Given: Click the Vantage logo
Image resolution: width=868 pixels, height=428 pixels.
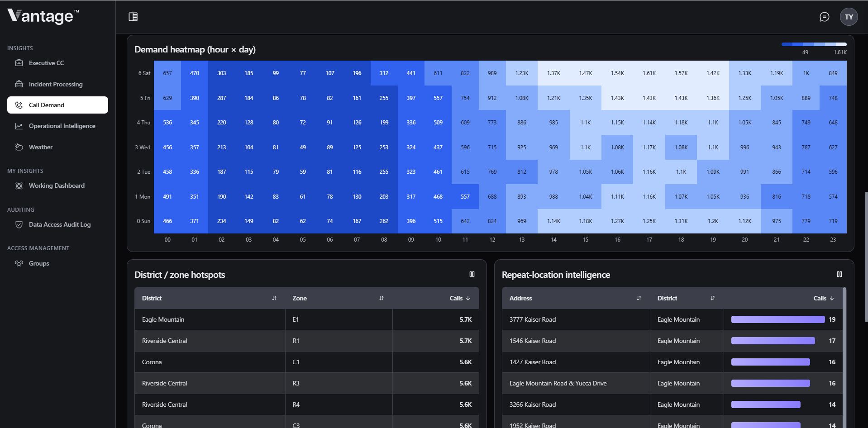Looking at the screenshot, I should (43, 16).
